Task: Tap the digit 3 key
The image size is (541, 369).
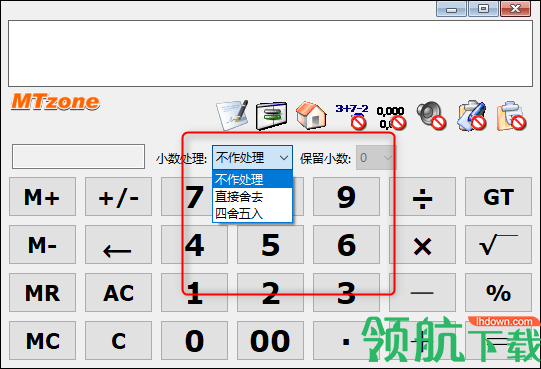Action: 346,293
